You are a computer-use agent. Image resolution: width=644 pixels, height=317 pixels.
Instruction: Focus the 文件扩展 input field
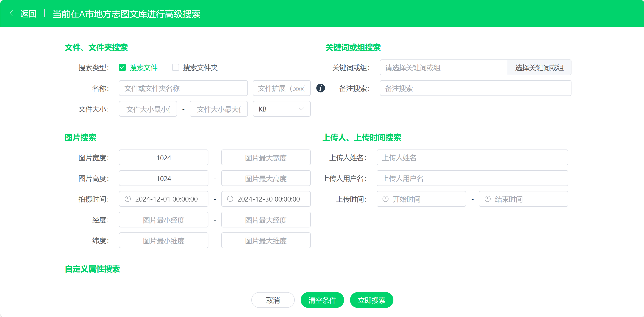tap(281, 88)
